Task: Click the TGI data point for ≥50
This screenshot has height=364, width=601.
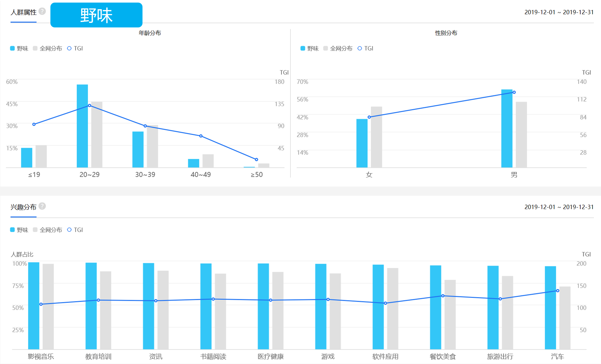Action: (x=257, y=159)
